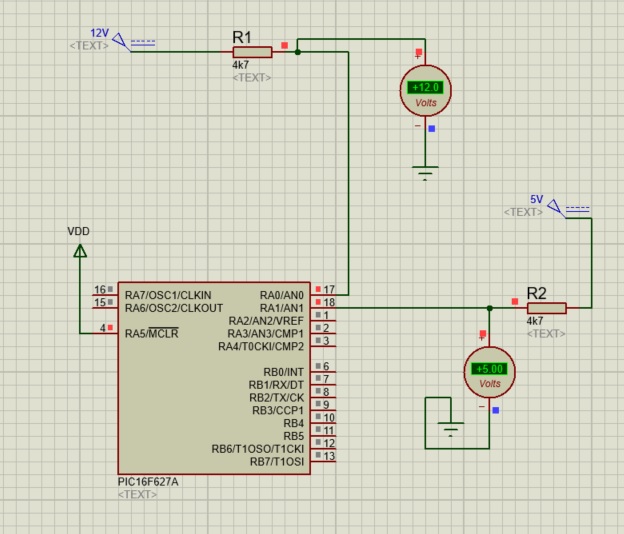This screenshot has height=534, width=624.
Task: Click the RB4 pin label
Action: coord(294,423)
